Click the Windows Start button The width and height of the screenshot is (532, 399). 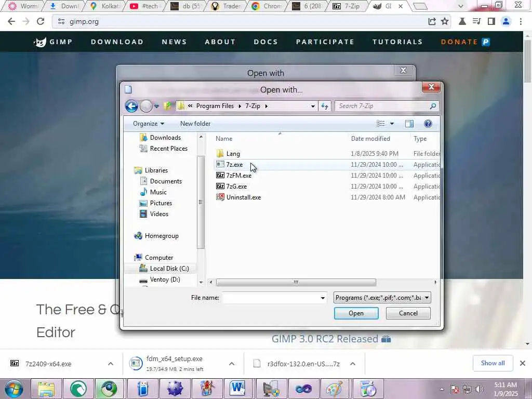(x=14, y=389)
